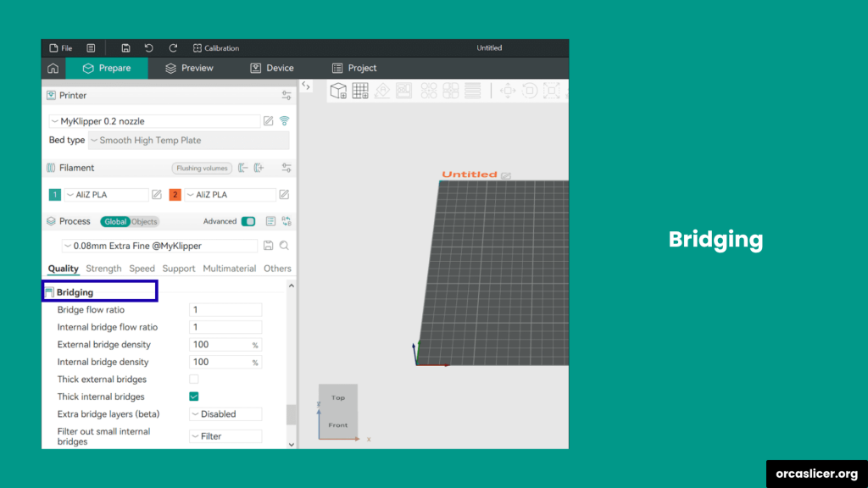Open the Calibration menu
The width and height of the screenshot is (868, 488).
[216, 48]
